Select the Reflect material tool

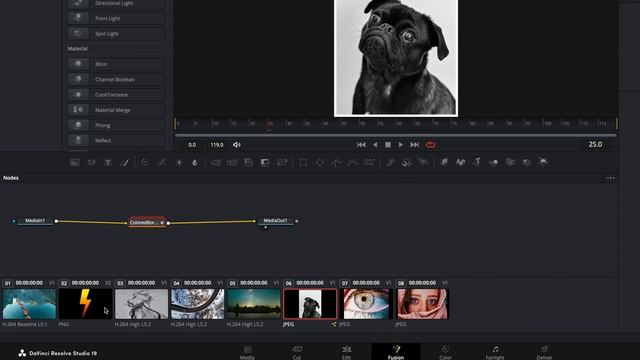(116, 140)
